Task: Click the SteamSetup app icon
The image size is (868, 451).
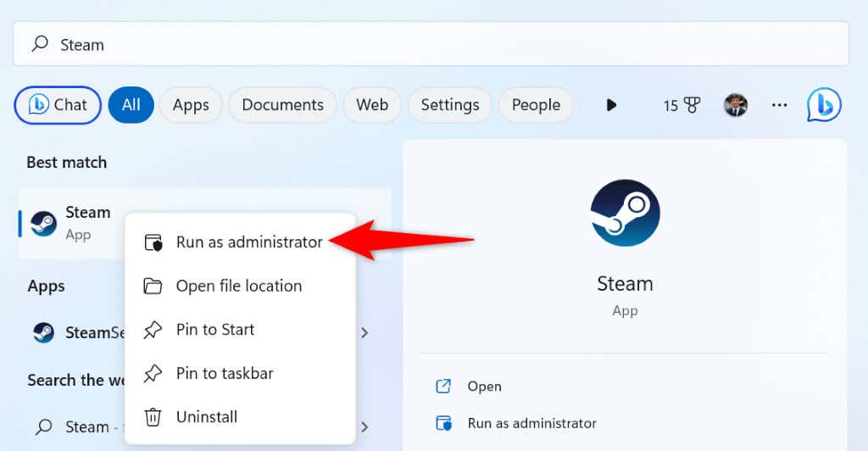Action: coord(43,332)
